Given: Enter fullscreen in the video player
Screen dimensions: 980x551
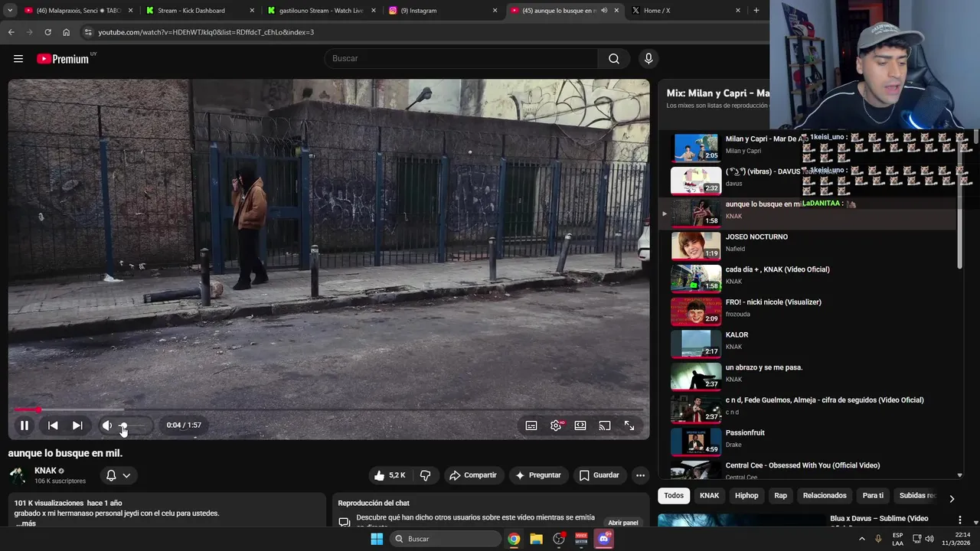Looking at the screenshot, I should [x=629, y=425].
